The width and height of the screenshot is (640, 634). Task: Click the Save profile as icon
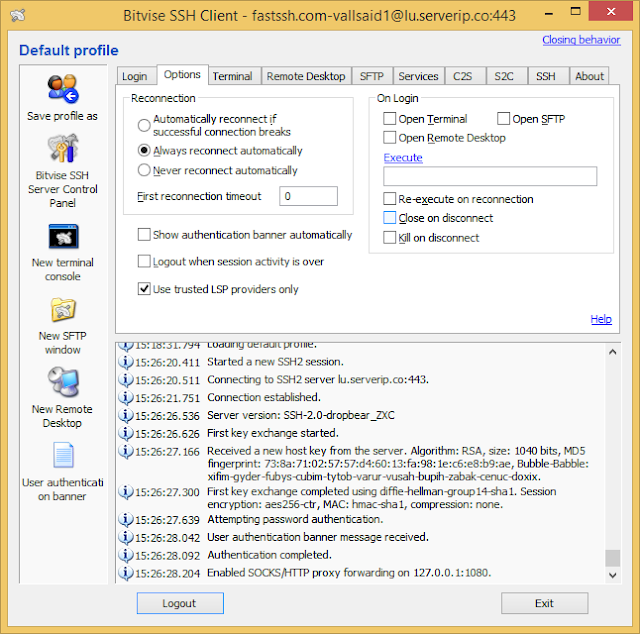click(62, 89)
